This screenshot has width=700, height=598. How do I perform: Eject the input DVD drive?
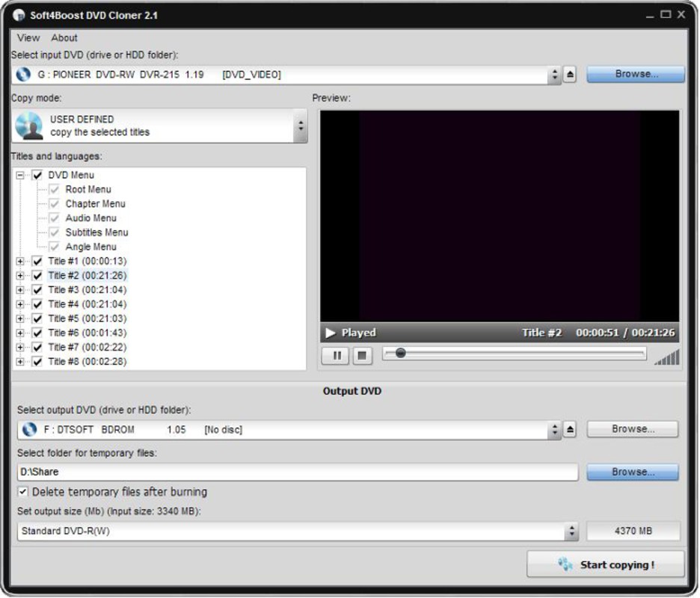tap(571, 74)
